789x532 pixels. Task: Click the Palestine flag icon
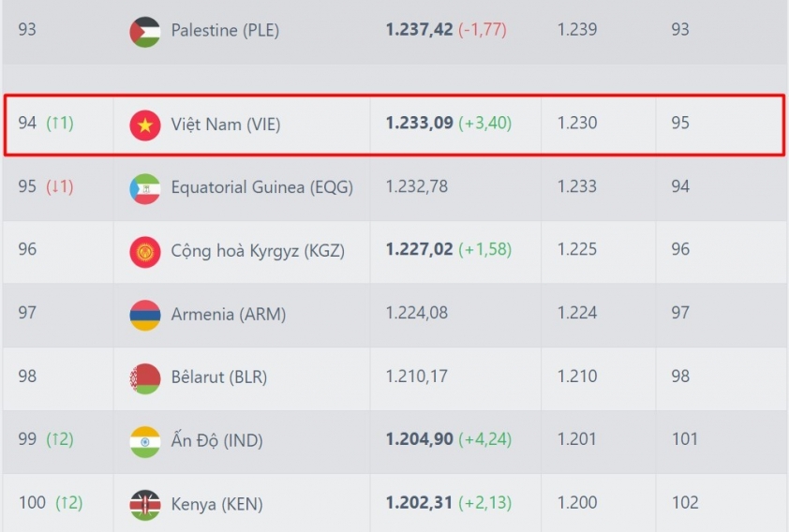[x=145, y=32]
